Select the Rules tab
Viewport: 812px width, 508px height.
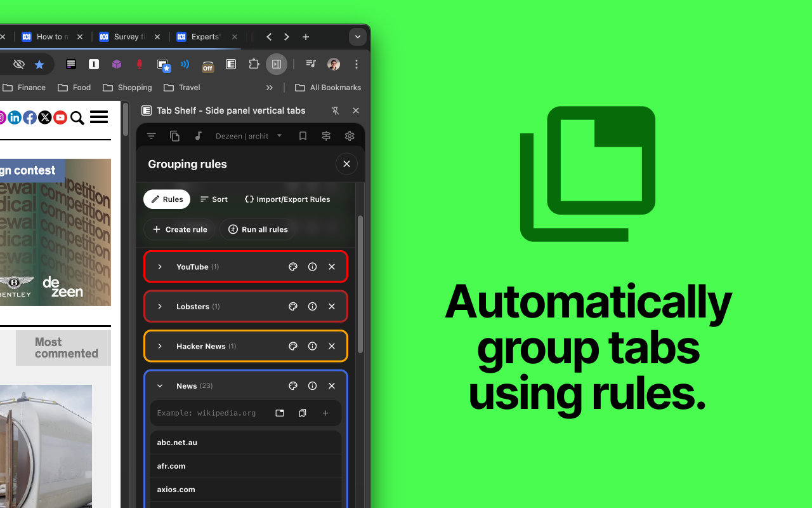point(167,199)
